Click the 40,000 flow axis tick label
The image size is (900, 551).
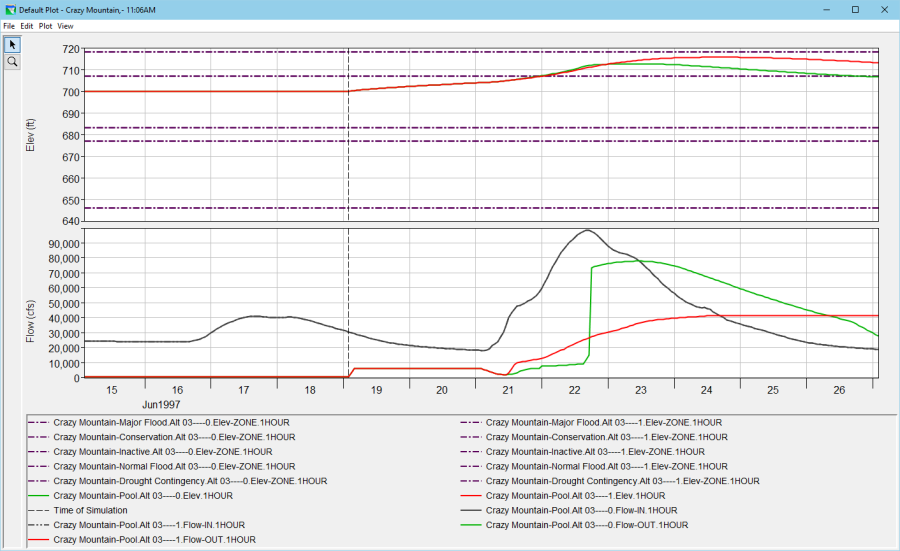coord(64,319)
